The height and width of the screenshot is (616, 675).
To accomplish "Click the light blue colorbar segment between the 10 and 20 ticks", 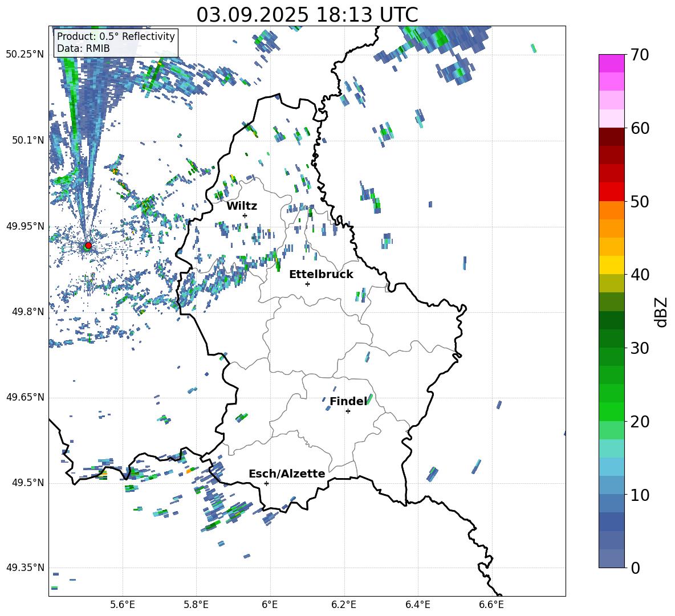I will (x=611, y=467).
